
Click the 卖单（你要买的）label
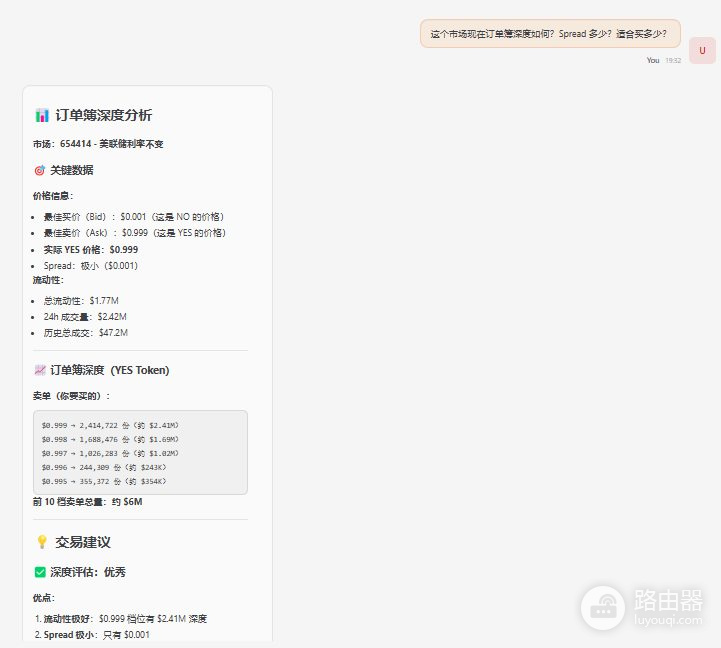[71, 396]
